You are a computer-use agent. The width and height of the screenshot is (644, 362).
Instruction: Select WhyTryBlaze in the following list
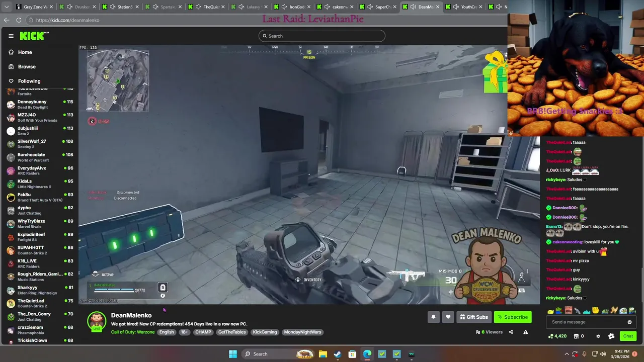[39, 223]
